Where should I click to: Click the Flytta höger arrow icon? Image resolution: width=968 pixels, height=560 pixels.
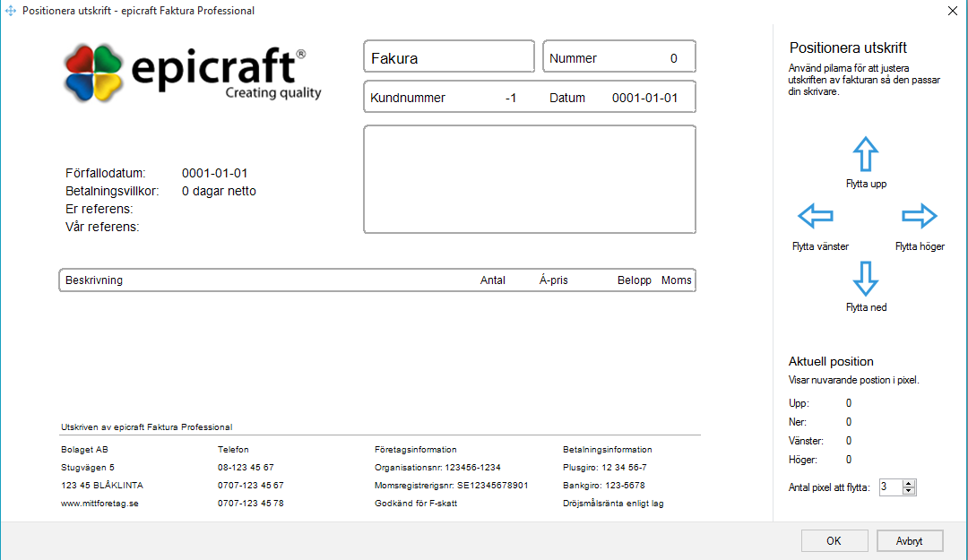tap(920, 216)
